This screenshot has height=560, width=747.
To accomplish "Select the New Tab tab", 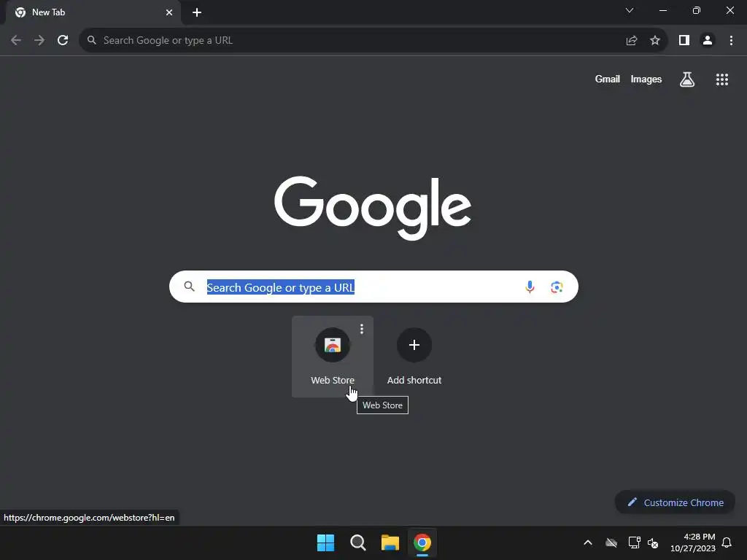I will click(93, 12).
